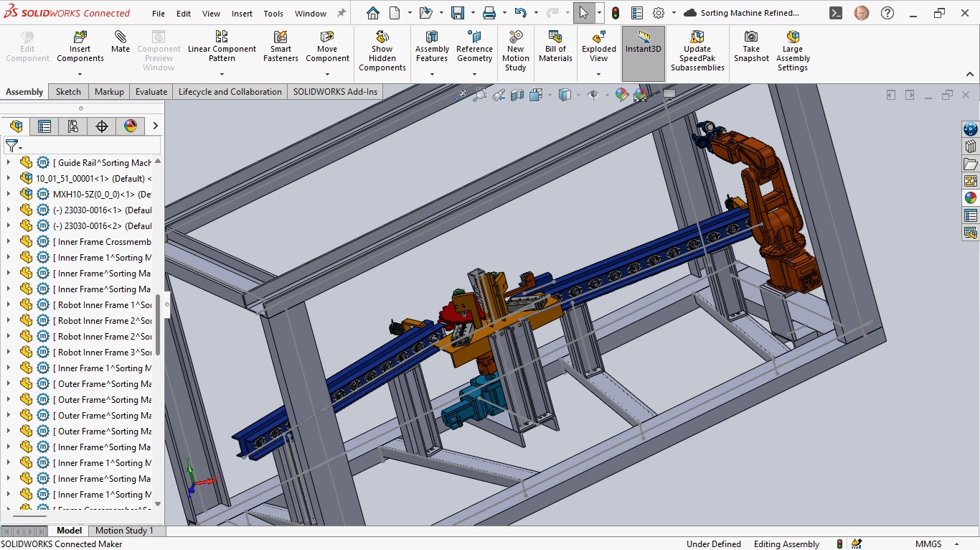Expand the Inner Frame Crossmember node

[9, 241]
